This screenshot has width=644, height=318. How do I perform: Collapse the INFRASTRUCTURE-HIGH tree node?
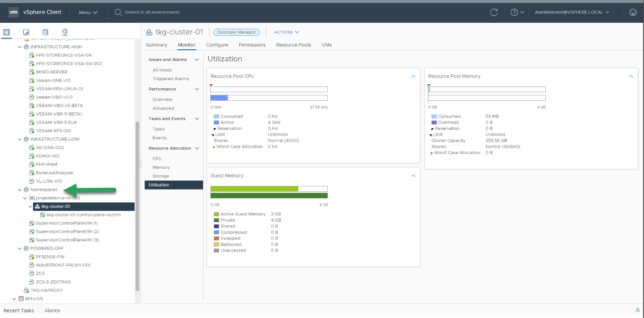click(20, 47)
